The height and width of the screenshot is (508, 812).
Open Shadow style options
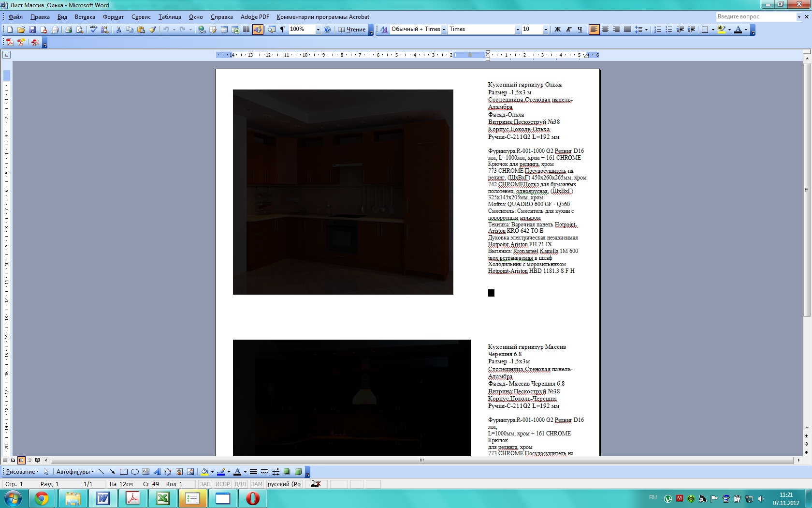tap(287, 472)
